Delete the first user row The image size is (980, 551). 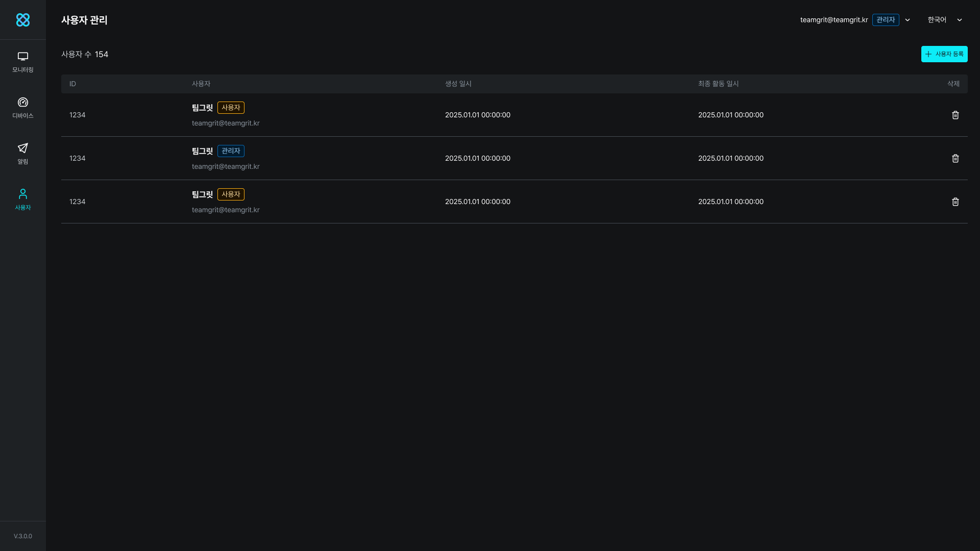[955, 115]
